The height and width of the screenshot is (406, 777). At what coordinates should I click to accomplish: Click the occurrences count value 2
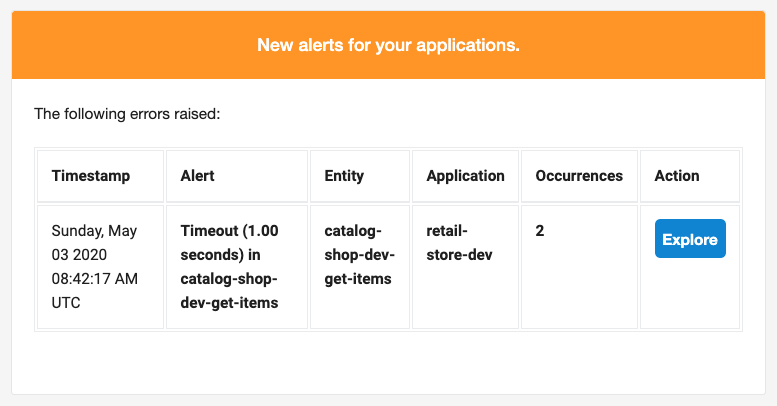[x=540, y=231]
